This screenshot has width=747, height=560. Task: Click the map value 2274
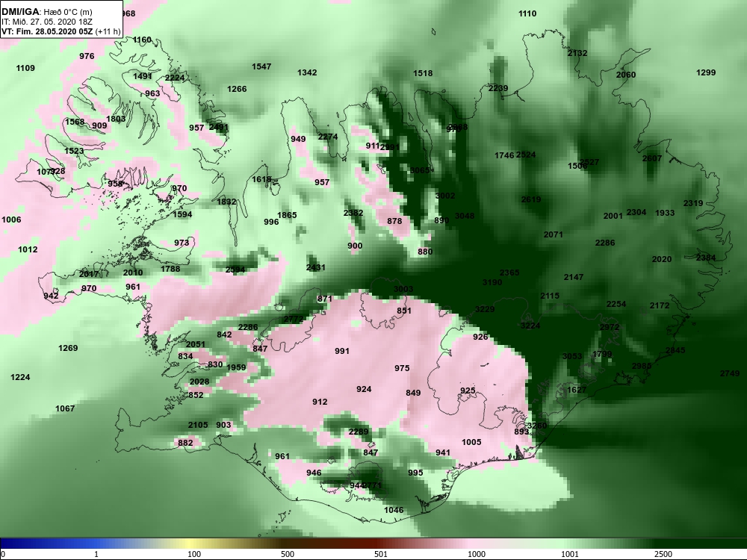(x=328, y=137)
